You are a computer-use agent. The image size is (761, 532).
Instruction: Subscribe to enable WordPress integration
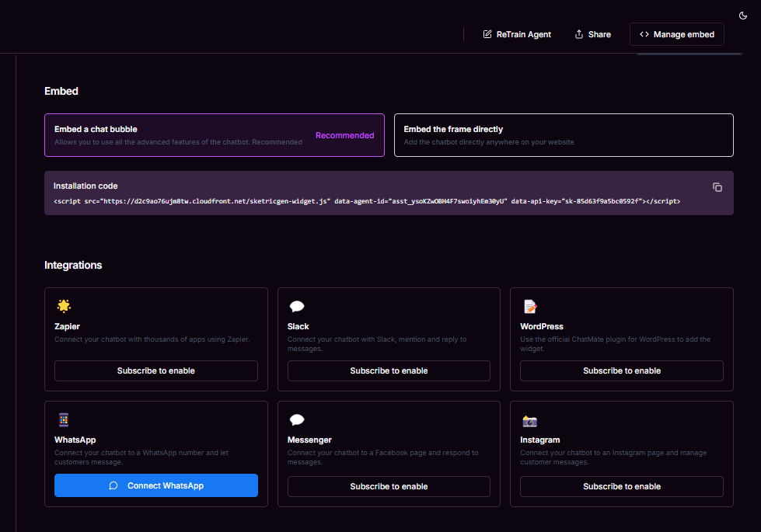[x=622, y=370]
